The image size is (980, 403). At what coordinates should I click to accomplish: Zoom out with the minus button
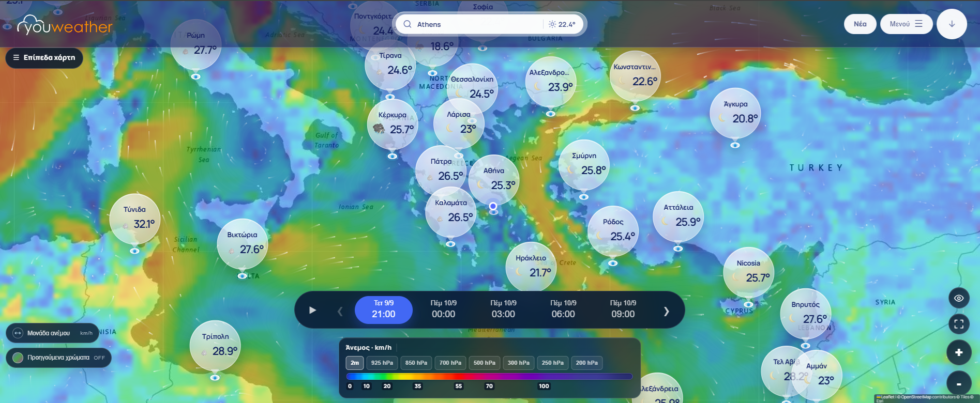click(959, 383)
